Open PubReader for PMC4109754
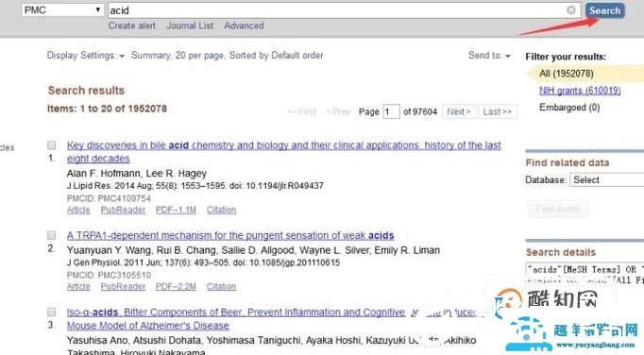Screen dimensions: 644x355 123,210
